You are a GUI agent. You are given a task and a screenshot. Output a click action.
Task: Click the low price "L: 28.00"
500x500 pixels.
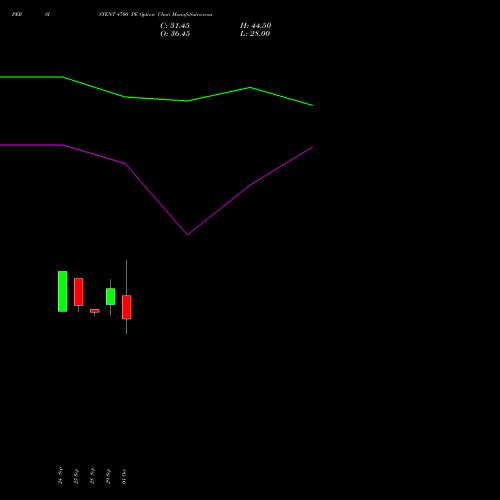coord(255,34)
